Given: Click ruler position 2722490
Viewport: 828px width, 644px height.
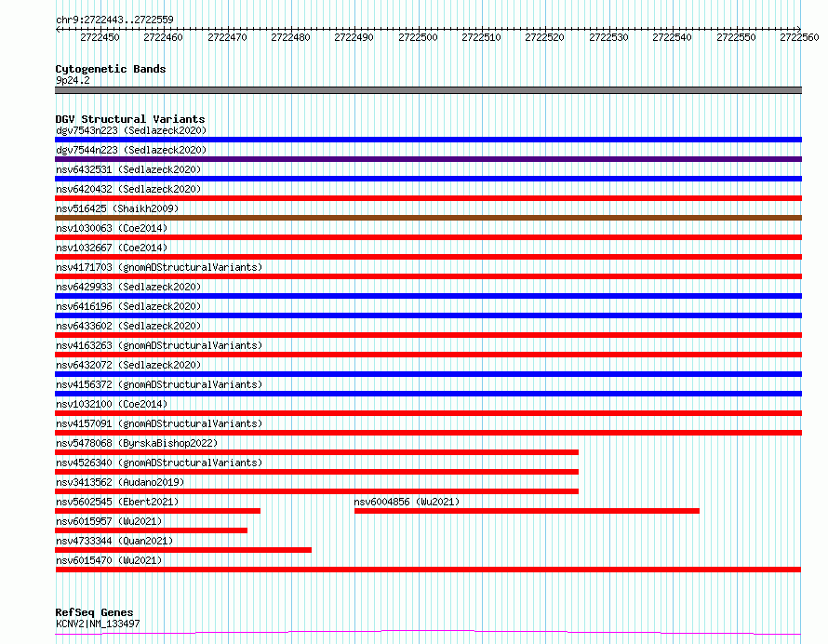Looking at the screenshot, I should pyautogui.click(x=354, y=37).
